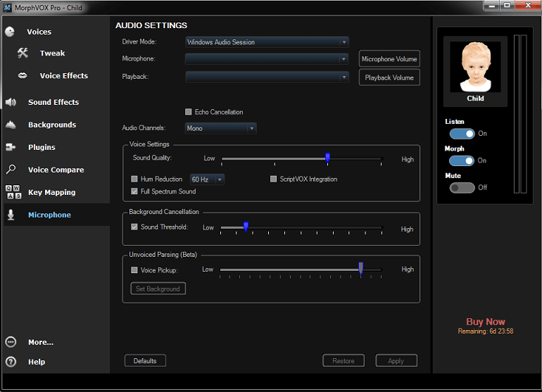This screenshot has height=392, width=542.
Task: Click the audio level meter bars
Action: tap(520, 114)
